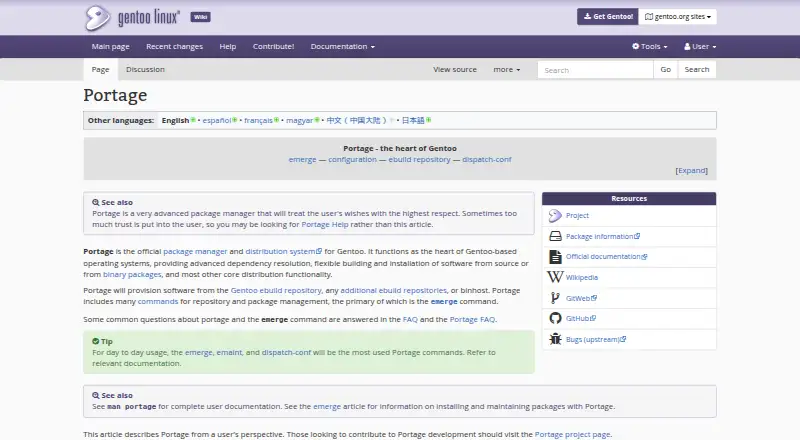The height and width of the screenshot is (440, 800).
Task: Click the Bugs upstream bug icon
Action: point(555,339)
